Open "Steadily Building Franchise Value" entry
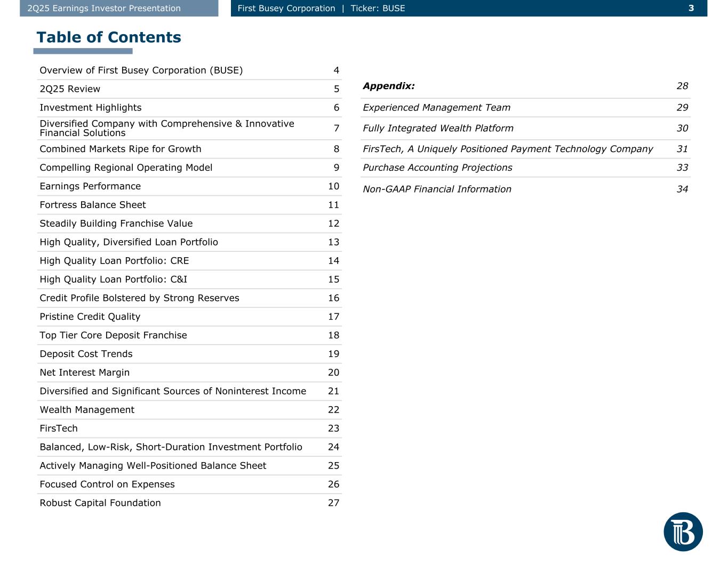The width and height of the screenshot is (728, 563). [116, 224]
